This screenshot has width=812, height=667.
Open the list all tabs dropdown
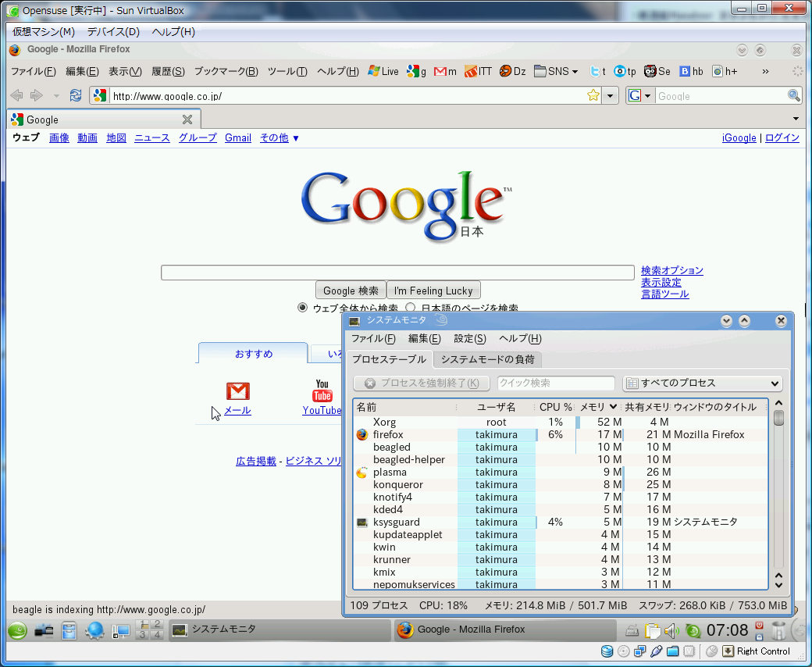[x=796, y=119]
